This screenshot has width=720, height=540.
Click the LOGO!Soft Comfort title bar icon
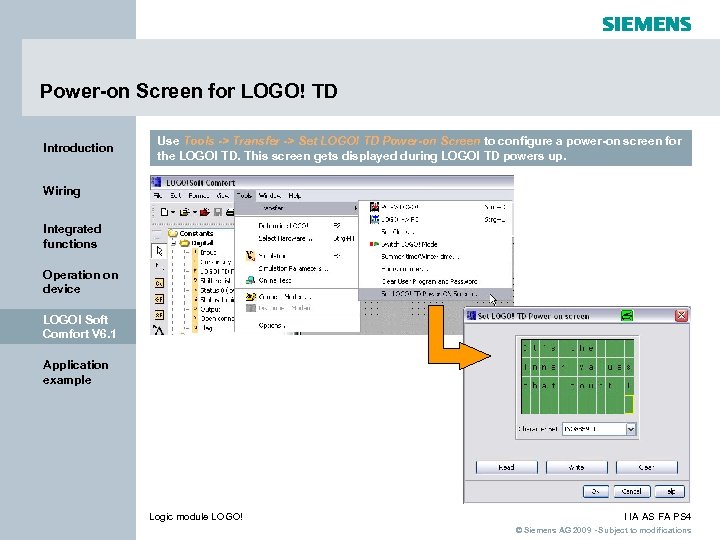(157, 182)
